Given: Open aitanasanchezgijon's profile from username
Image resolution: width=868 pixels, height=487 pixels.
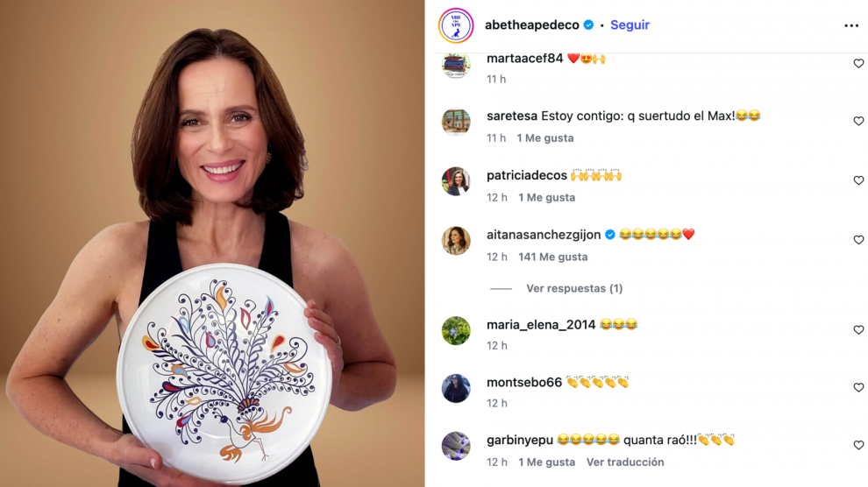Looking at the screenshot, I should pos(543,235).
